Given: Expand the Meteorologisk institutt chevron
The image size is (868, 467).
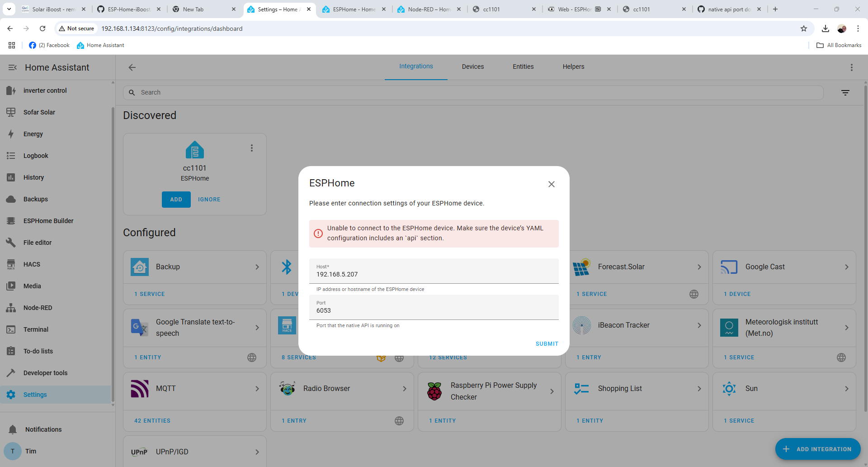Looking at the screenshot, I should pos(846,328).
